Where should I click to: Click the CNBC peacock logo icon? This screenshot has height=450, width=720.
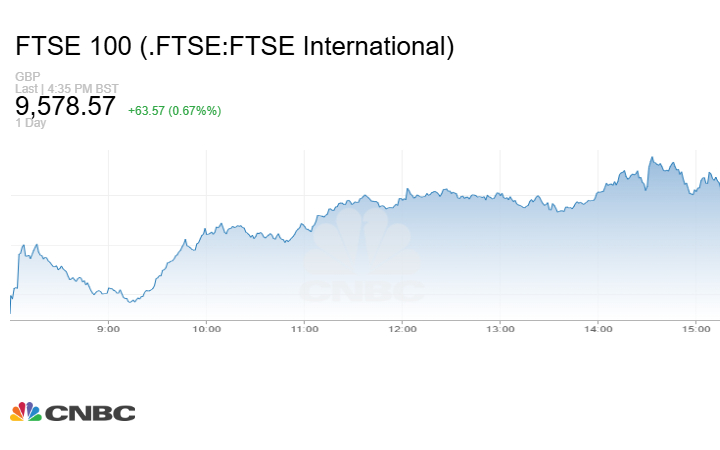point(25,411)
